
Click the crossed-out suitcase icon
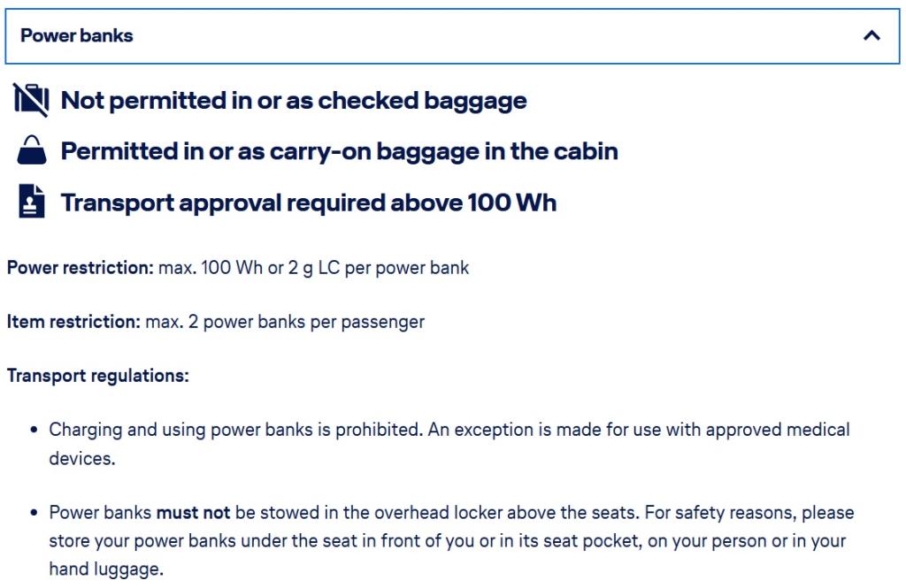tap(31, 100)
